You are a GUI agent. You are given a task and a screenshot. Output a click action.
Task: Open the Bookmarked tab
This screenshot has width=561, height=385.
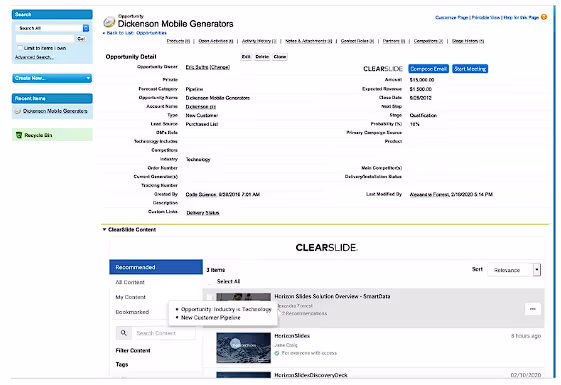click(x=132, y=312)
